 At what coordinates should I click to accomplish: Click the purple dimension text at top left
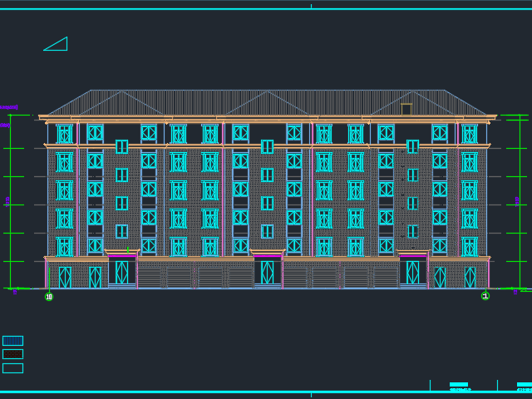pyautogui.click(x=8, y=107)
